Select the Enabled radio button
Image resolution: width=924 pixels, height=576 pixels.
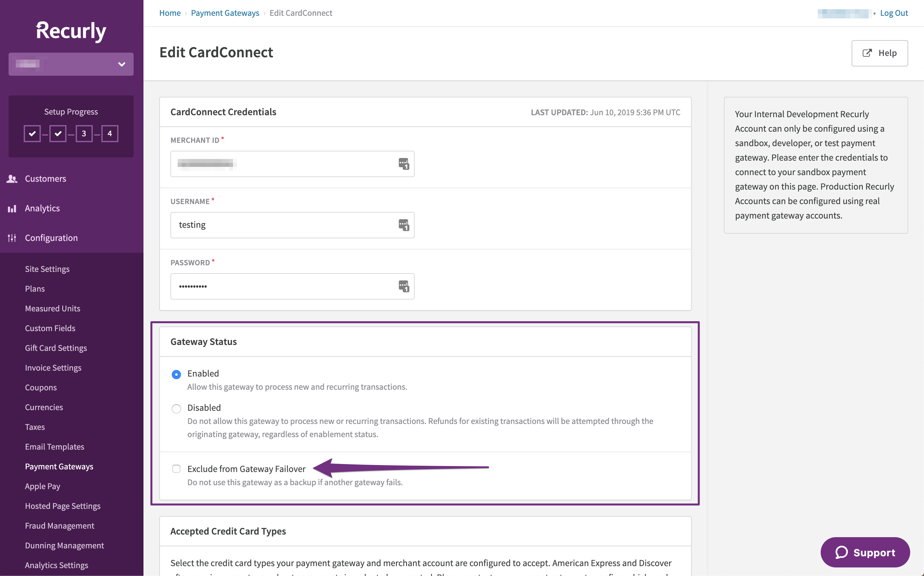tap(176, 374)
